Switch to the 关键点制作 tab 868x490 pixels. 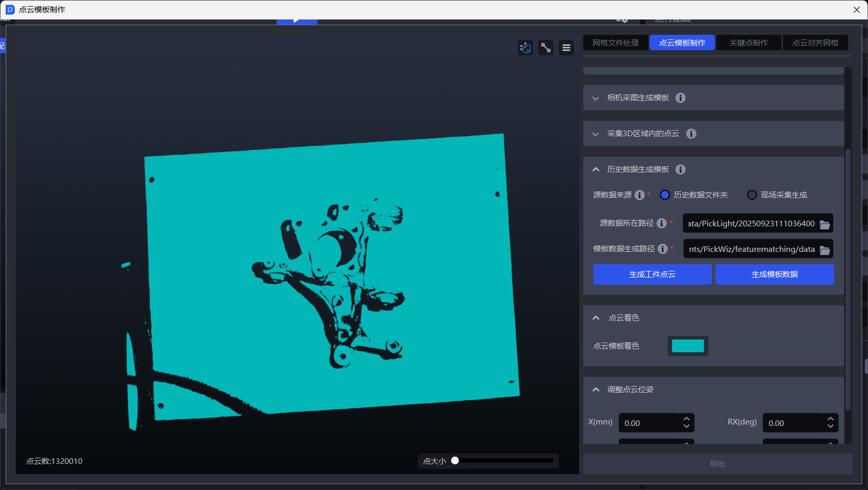[x=749, y=43]
